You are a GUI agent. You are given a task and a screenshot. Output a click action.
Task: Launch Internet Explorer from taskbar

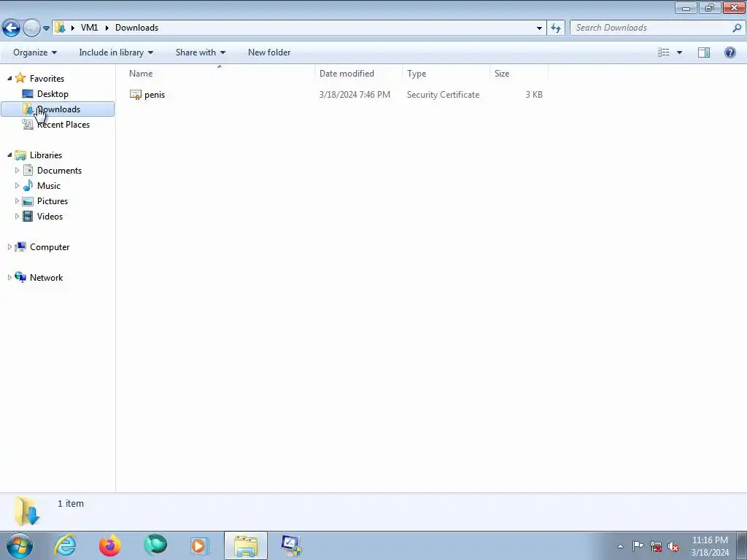65,545
